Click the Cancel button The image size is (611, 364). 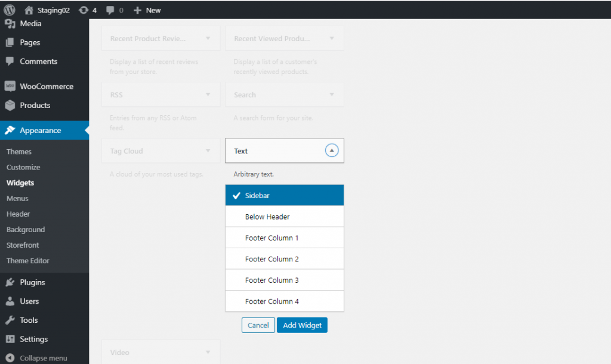[x=258, y=325]
